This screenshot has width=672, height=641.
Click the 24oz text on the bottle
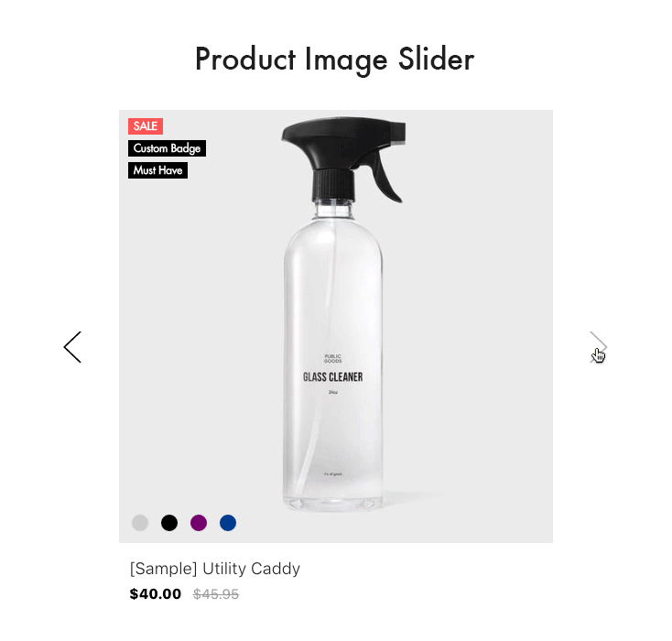click(x=333, y=392)
